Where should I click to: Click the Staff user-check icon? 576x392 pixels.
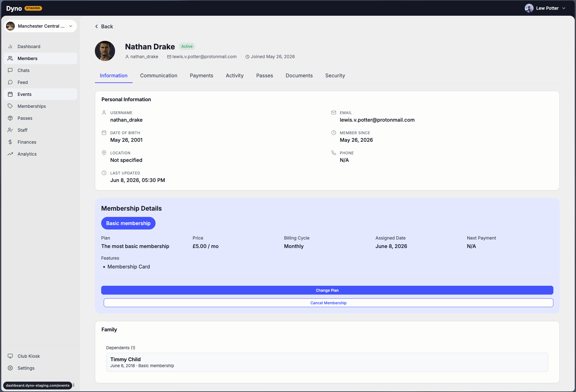click(10, 130)
